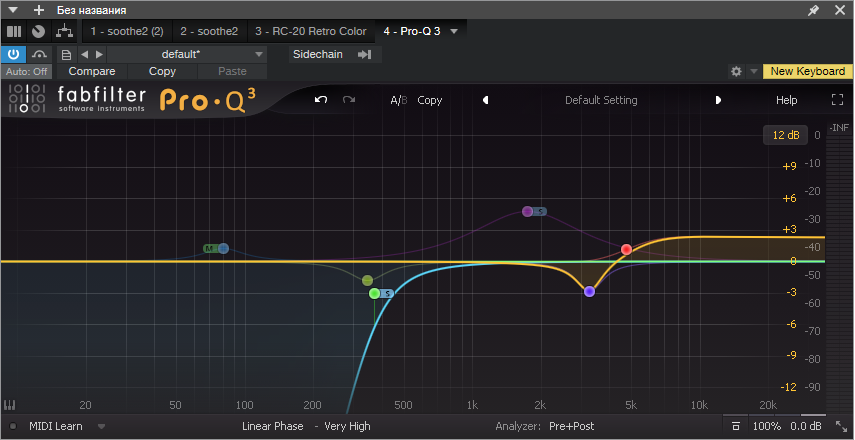Select the violet band dot near 3k

589,292
